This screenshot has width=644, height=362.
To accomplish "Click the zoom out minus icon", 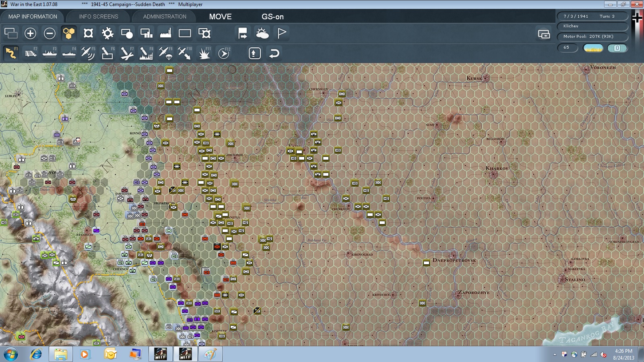I will pos(50,33).
